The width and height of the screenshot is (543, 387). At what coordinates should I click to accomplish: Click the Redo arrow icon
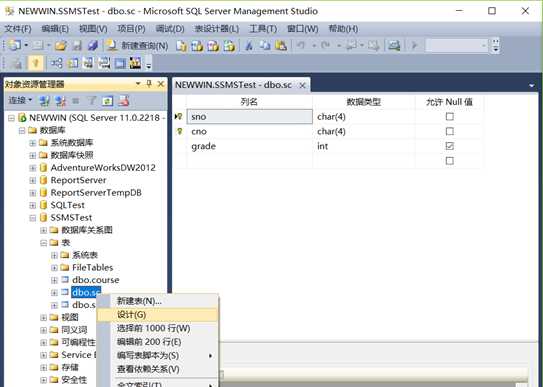pyautogui.click(x=326, y=45)
